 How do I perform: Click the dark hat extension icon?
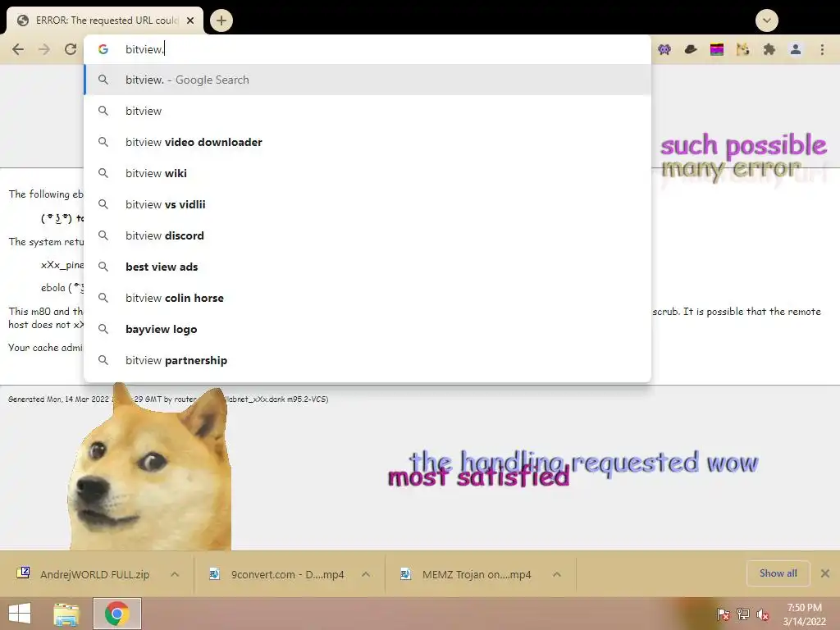click(691, 50)
